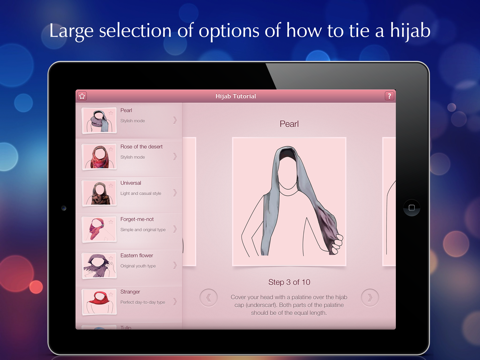Click 'Light and casual style' subtitle

[141, 193]
